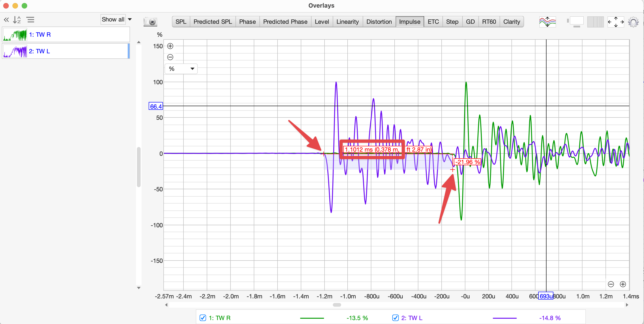Click the camera capture graph icon
This screenshot has width=644, height=324.
tap(150, 22)
